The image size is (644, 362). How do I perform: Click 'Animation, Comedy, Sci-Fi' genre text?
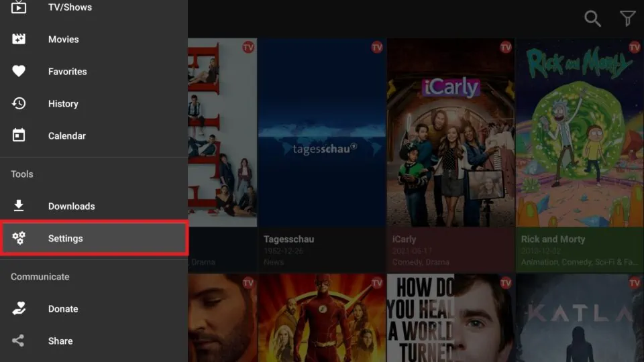click(579, 262)
